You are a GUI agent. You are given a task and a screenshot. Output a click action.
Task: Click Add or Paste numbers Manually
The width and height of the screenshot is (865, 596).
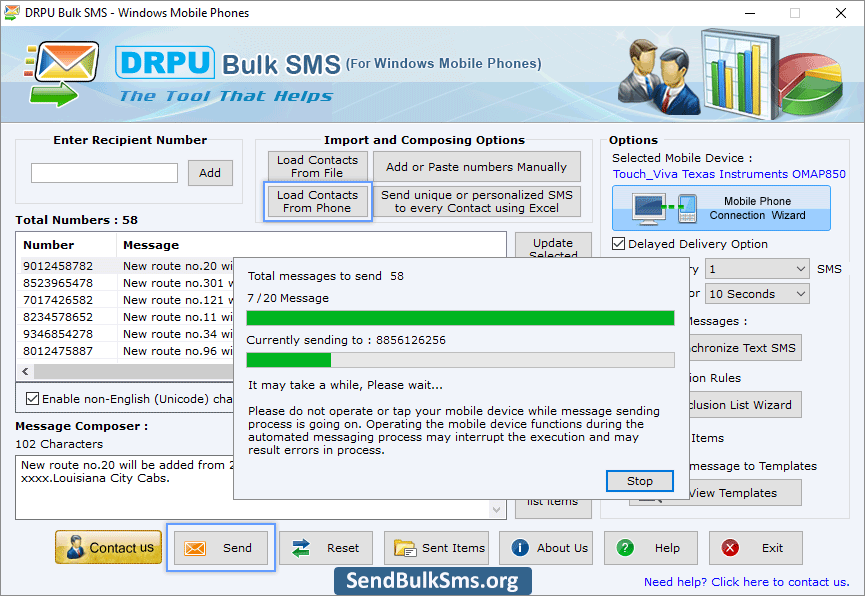pyautogui.click(x=477, y=167)
